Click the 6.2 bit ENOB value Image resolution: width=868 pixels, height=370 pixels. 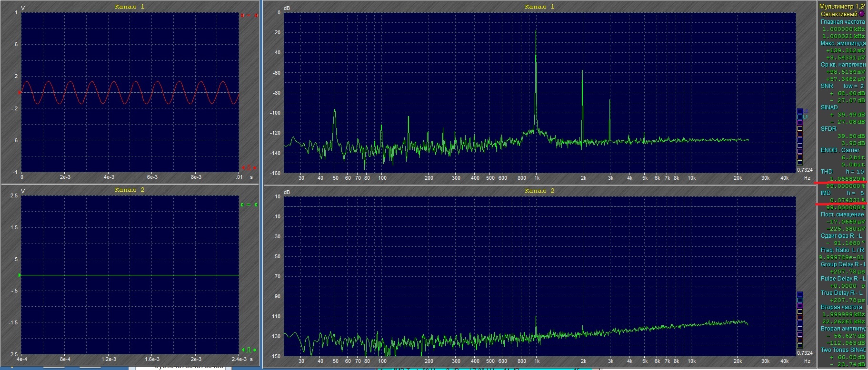[x=853, y=157]
